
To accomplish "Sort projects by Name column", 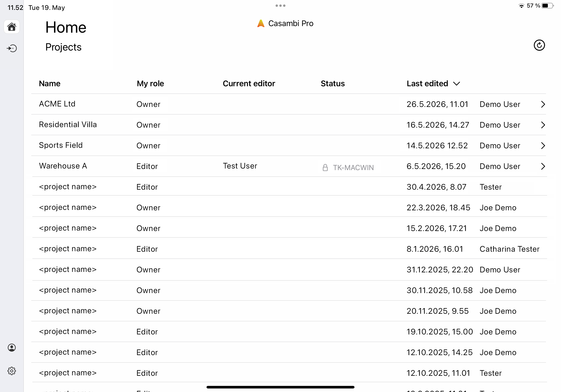I will 50,84.
